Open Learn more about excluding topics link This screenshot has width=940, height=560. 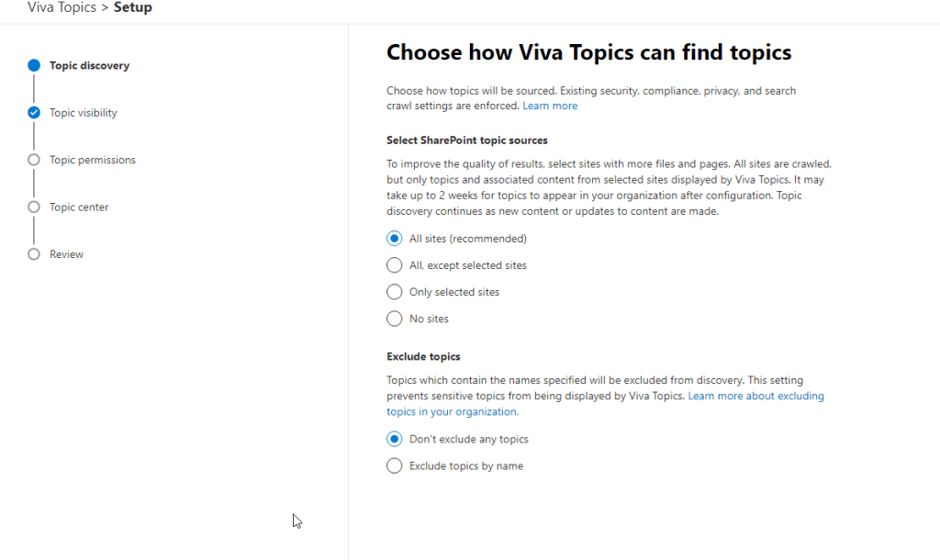click(x=755, y=397)
